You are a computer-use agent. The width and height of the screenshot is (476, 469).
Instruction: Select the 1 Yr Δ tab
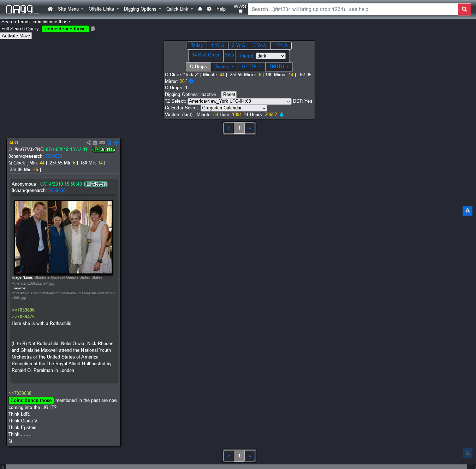[x=218, y=46]
